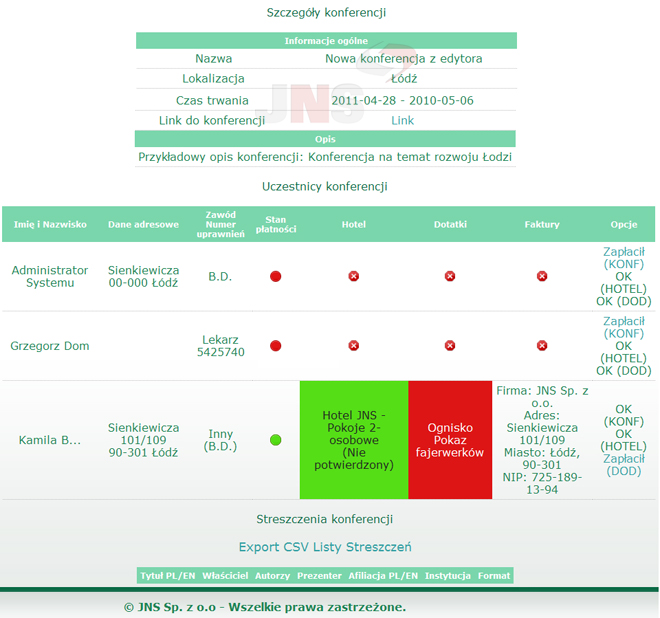
Task: Click red payment status dot for Administrator Systemu
Action: (276, 276)
